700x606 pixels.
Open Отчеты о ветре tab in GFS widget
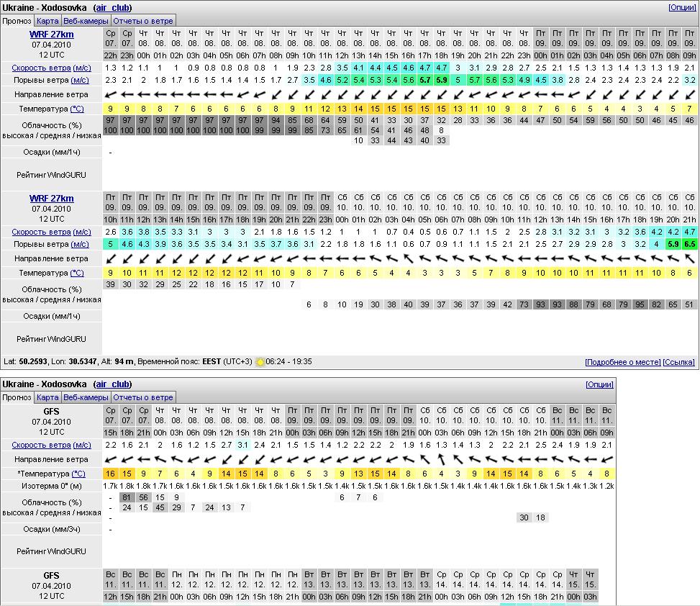[142, 397]
